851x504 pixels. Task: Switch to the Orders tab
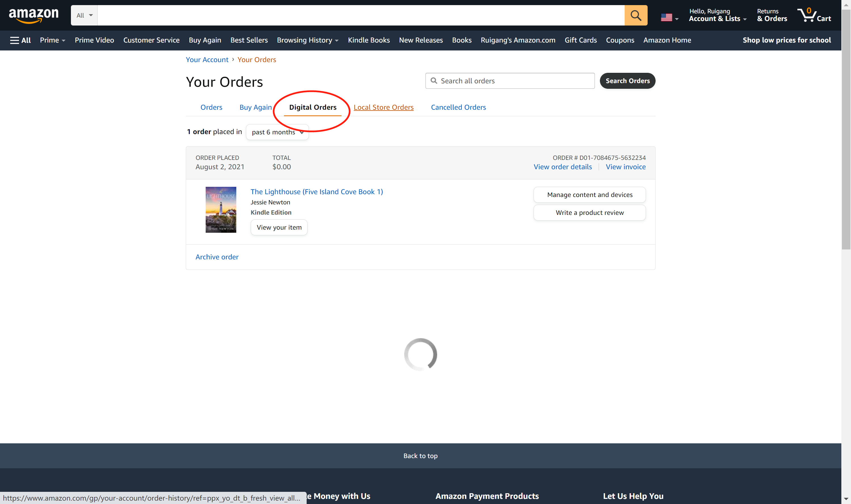point(211,107)
